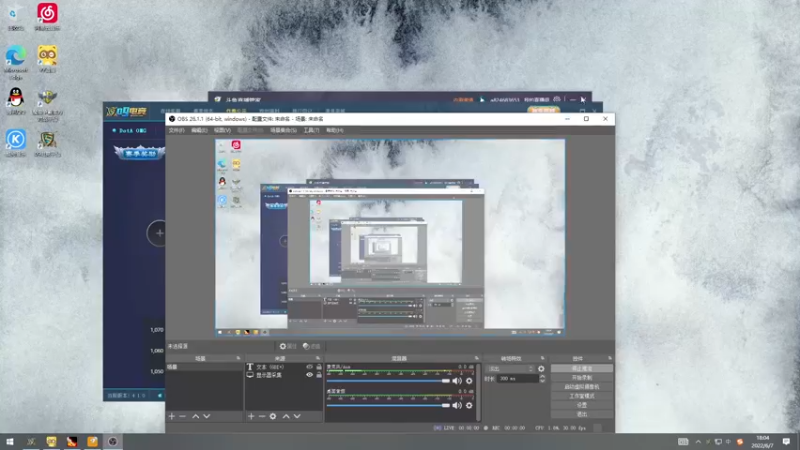The image size is (800, 450).
Task: Remove the selected scene with minus icon
Action: coord(183,416)
